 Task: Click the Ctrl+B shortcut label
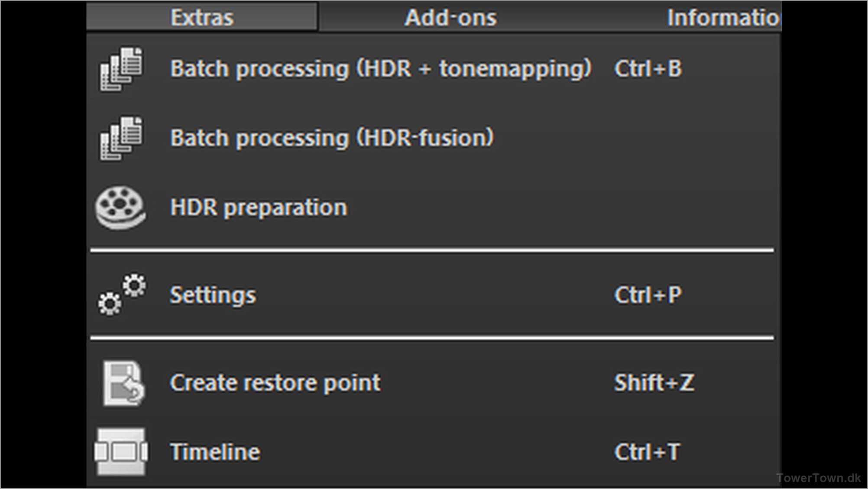click(x=648, y=69)
